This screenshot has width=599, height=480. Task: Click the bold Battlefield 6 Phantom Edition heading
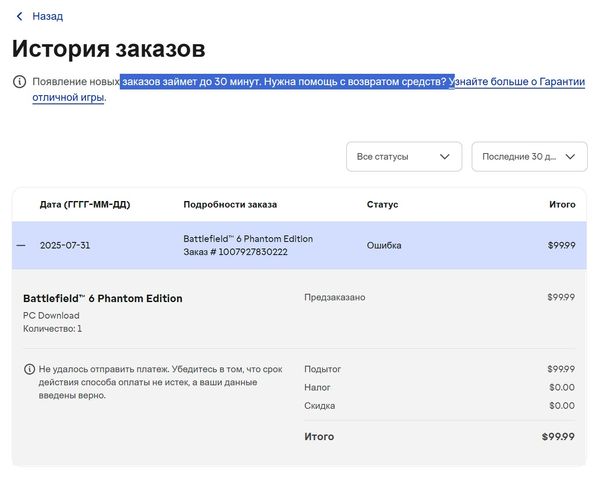103,298
